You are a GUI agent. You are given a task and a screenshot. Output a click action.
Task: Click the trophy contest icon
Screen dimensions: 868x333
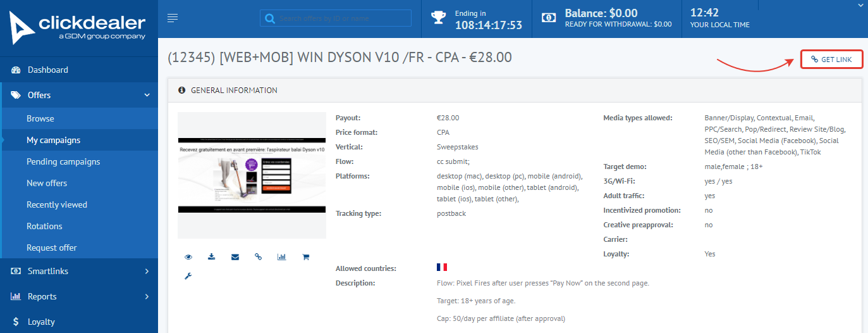tap(438, 18)
